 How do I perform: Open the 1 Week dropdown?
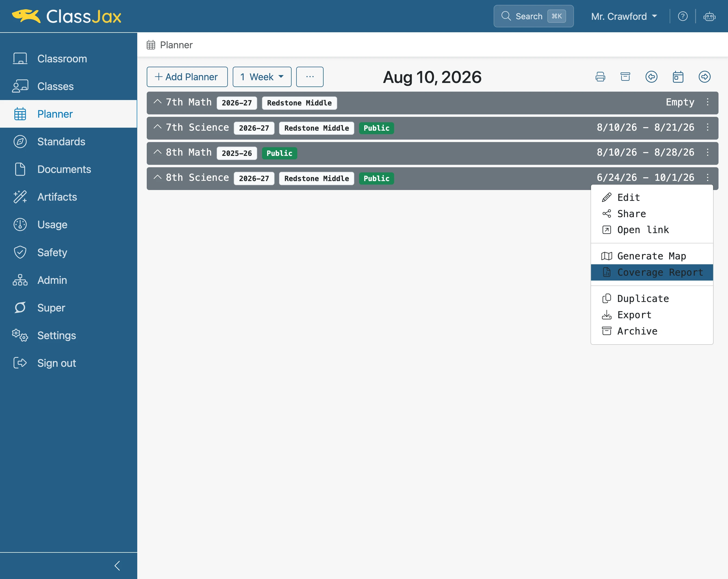pos(262,77)
